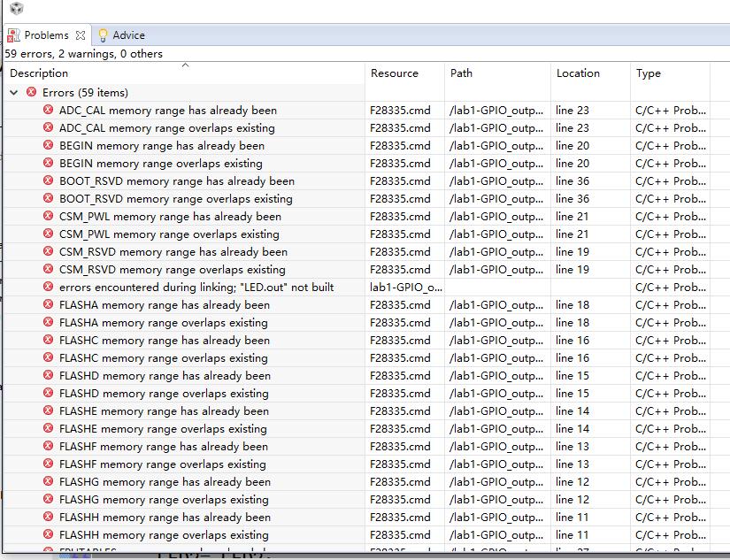Select 'FLASHA memory range overlaps existing'

click(x=164, y=323)
